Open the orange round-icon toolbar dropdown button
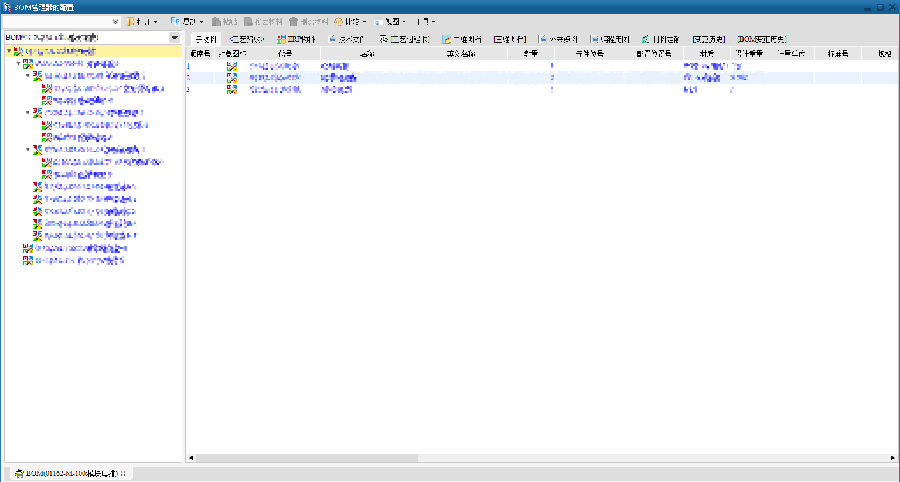 [350, 22]
